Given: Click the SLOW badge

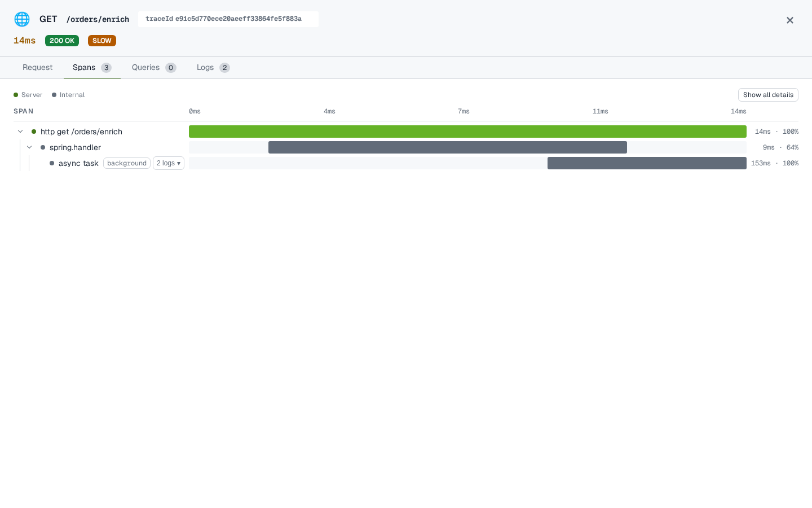Looking at the screenshot, I should [x=102, y=41].
